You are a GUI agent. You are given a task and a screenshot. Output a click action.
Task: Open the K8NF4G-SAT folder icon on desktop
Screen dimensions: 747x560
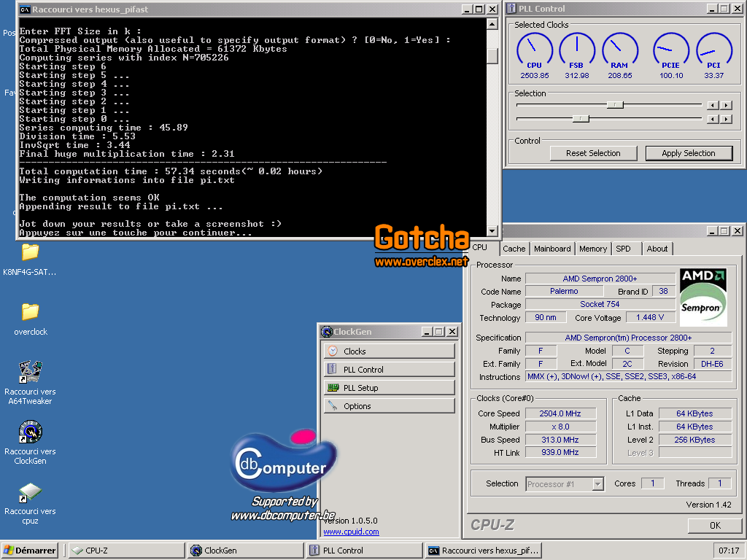pos(30,252)
